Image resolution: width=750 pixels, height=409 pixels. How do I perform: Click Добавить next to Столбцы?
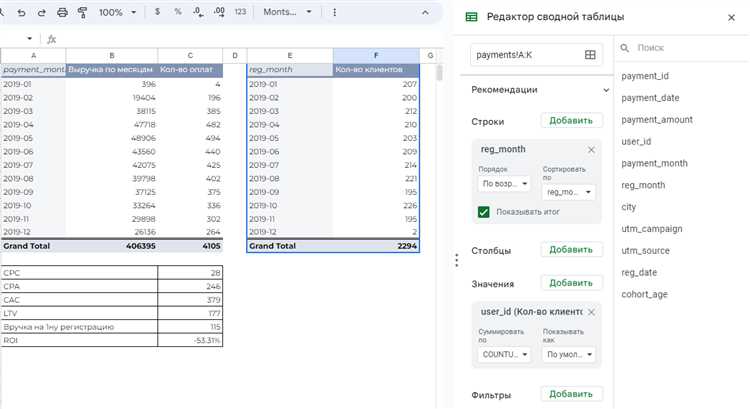click(571, 250)
